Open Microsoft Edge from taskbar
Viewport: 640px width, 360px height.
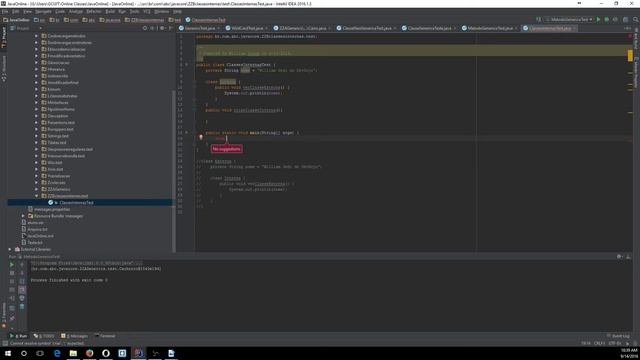pos(57,353)
